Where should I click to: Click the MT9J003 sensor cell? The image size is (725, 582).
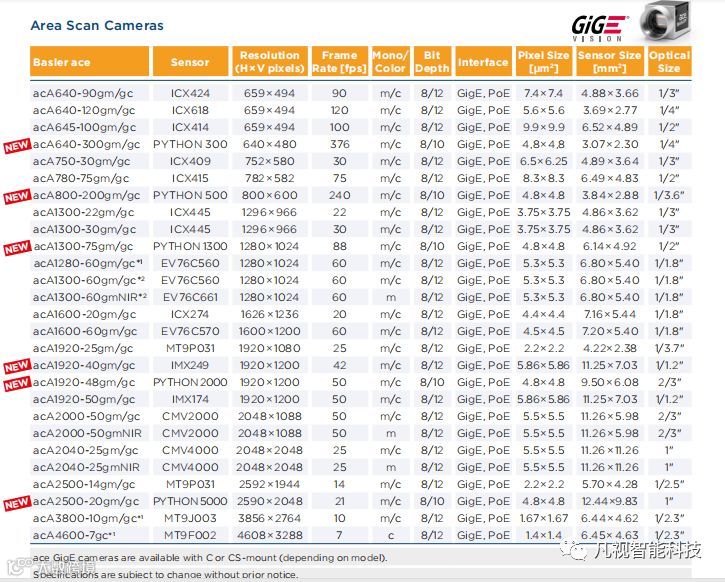190,519
